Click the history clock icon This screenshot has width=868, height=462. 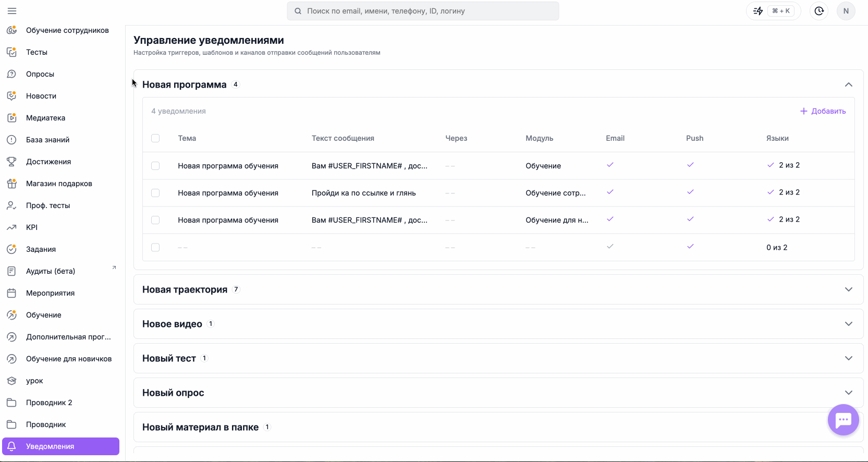[819, 11]
